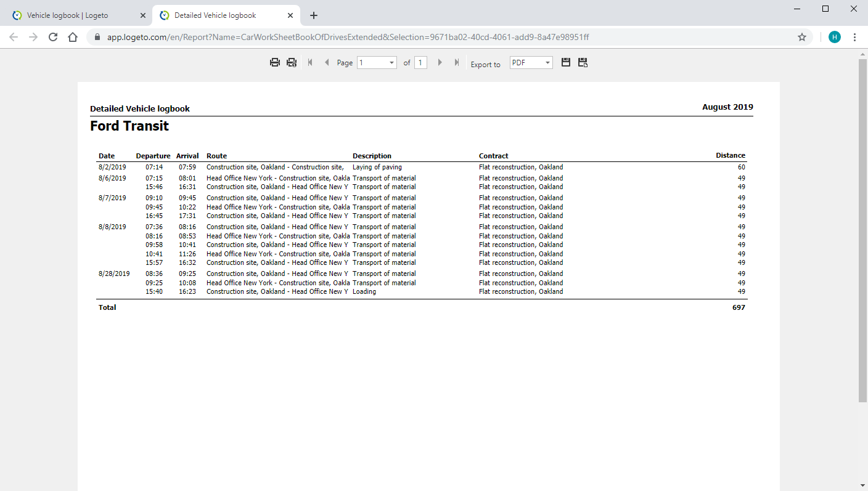The height and width of the screenshot is (491, 868).
Task: Reload the current page
Action: [x=53, y=37]
